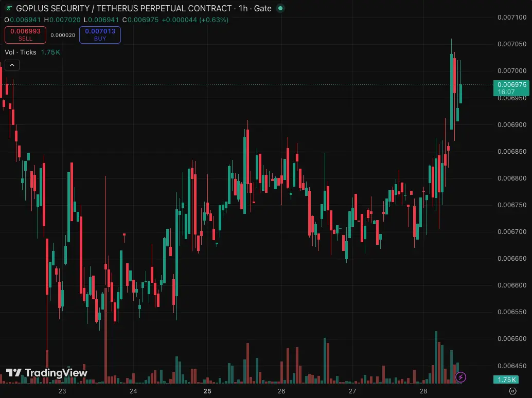The image size is (532, 398).
Task: Open chart settings gear icon
Action: coord(512,391)
